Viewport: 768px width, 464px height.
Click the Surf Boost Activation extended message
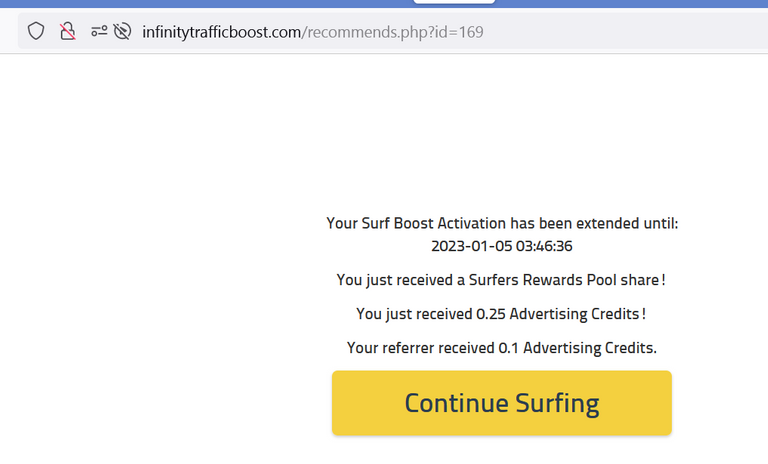502,223
